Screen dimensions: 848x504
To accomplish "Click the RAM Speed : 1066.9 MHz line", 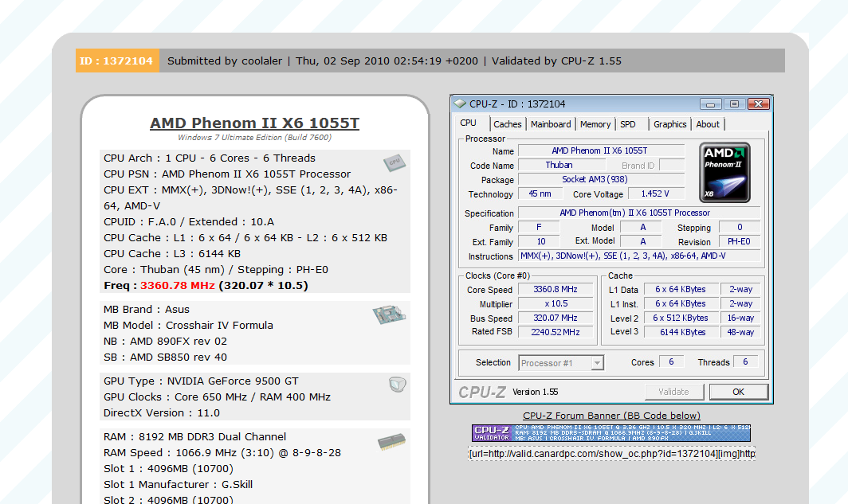I will [x=222, y=453].
